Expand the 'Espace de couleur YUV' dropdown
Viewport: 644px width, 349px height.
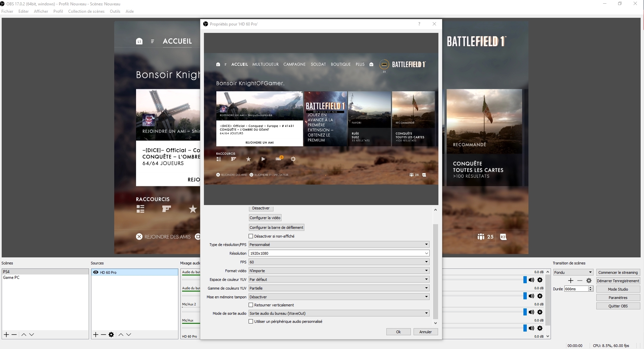pyautogui.click(x=339, y=280)
